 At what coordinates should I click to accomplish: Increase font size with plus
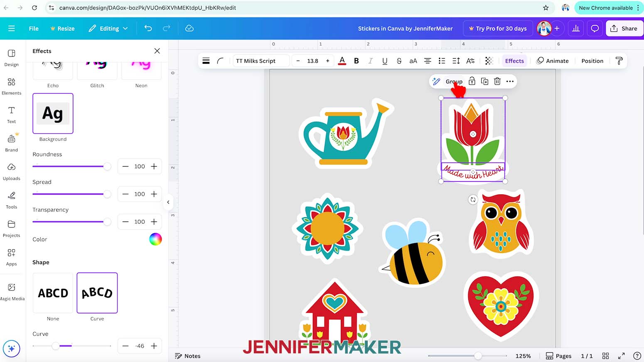328,61
